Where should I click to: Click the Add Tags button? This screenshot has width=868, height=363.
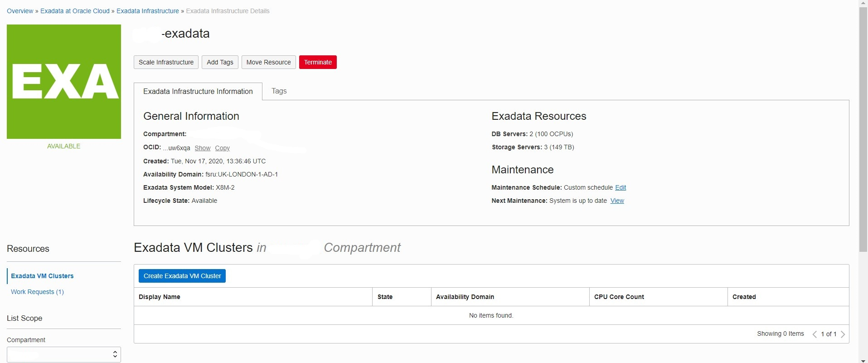coord(220,62)
